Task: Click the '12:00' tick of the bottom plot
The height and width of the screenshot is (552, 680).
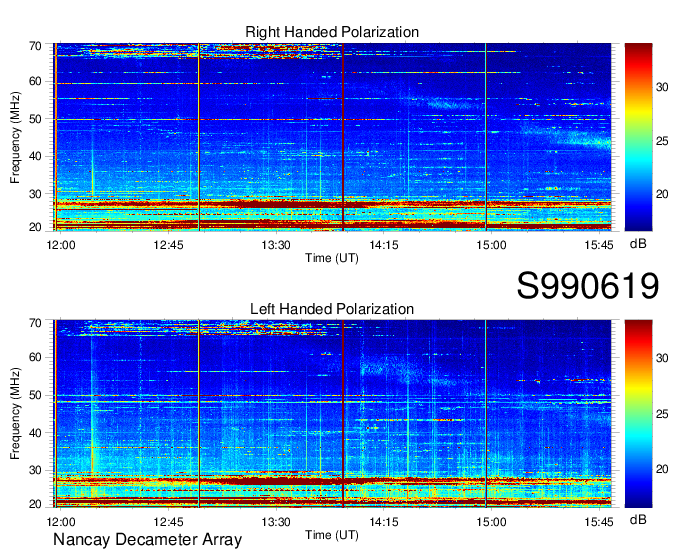Action: tap(61, 522)
